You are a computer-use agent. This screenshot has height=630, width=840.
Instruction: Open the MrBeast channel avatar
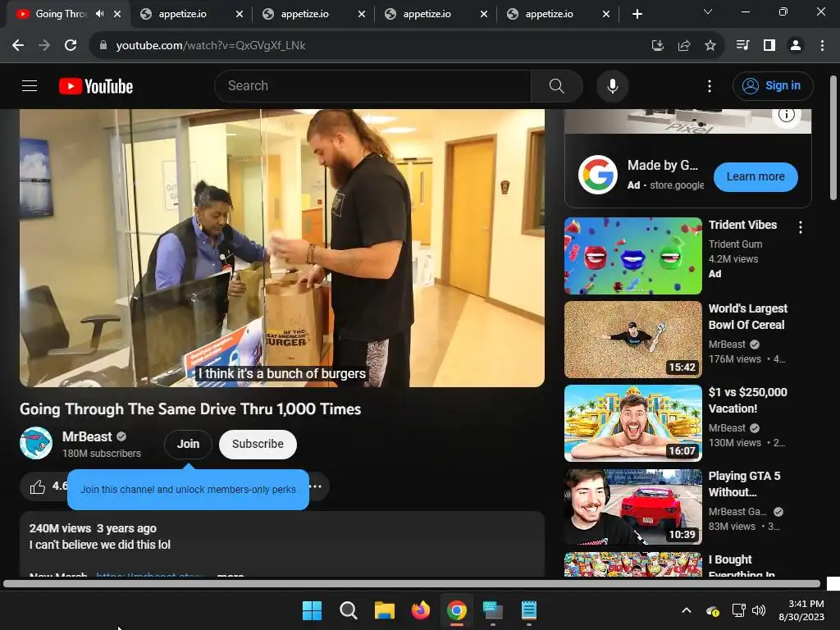pyautogui.click(x=36, y=443)
